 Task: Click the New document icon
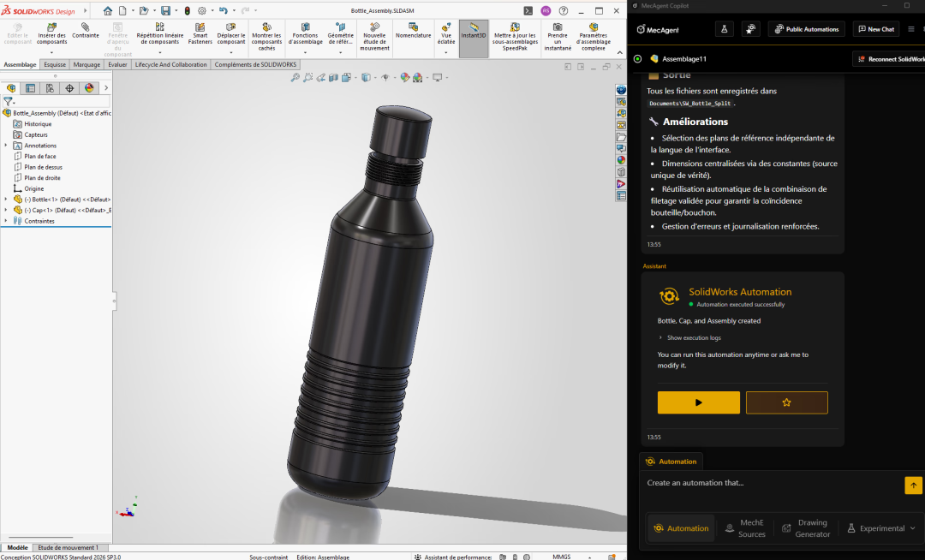coord(122,10)
